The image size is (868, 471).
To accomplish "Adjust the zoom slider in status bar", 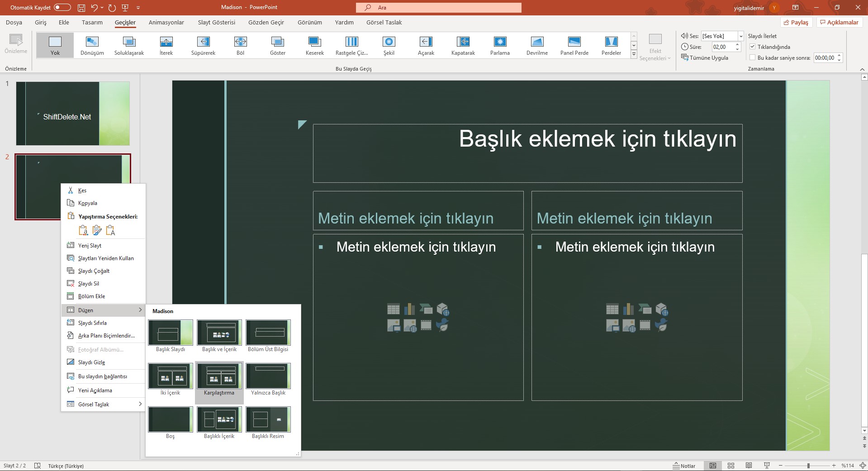I will tap(808, 466).
